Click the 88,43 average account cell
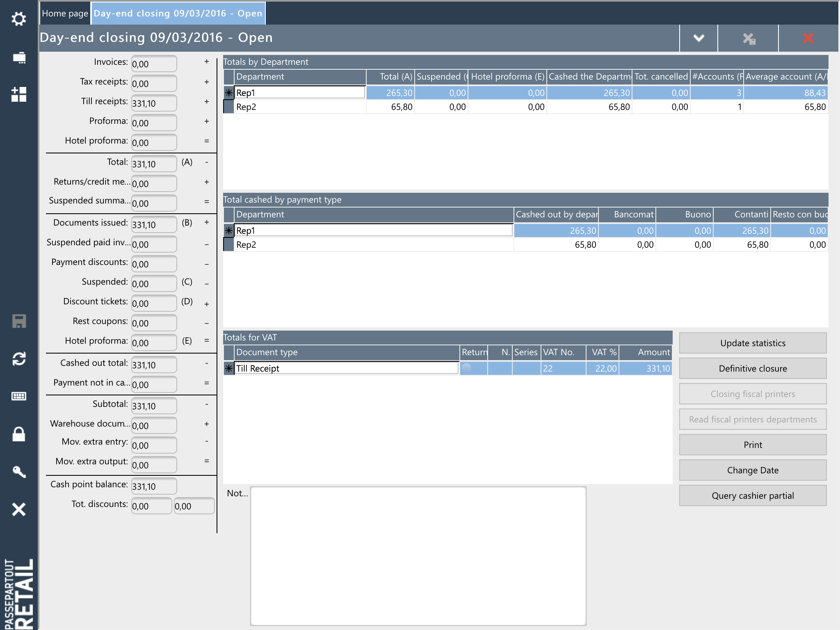This screenshot has width=840, height=630. pos(785,93)
